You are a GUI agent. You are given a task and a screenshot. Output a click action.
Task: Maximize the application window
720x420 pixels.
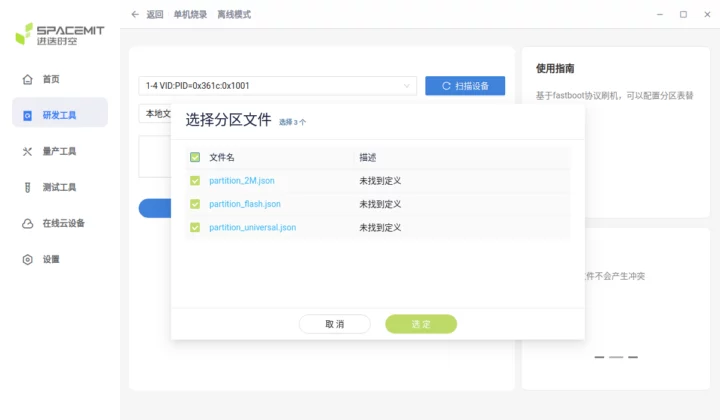(683, 15)
